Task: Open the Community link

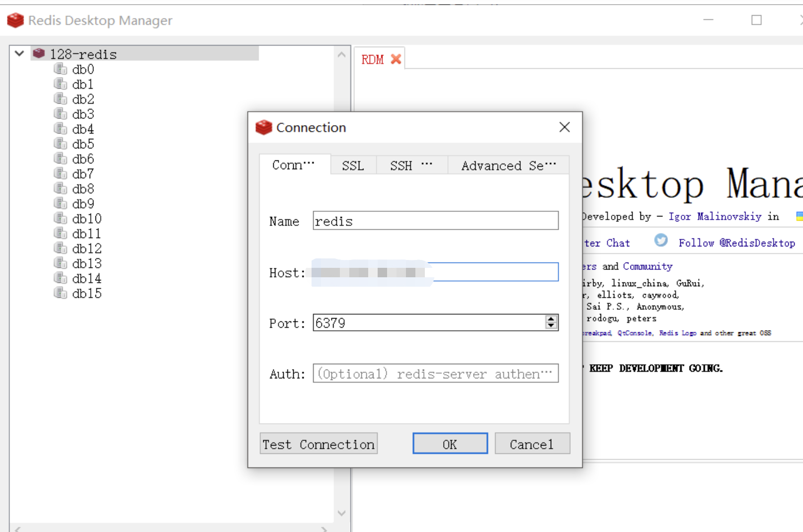Action: [648, 266]
